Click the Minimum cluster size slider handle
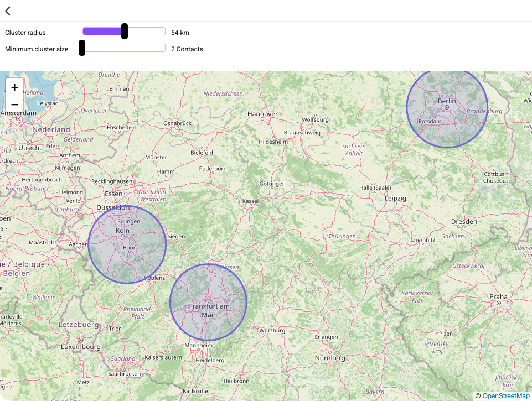Image resolution: width=532 pixels, height=401 pixels. [82, 48]
